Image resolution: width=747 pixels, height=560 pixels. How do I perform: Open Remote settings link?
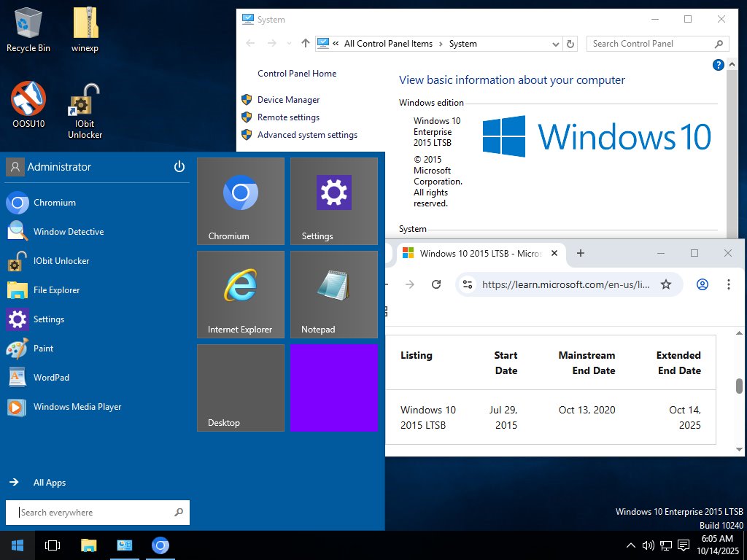click(x=288, y=117)
